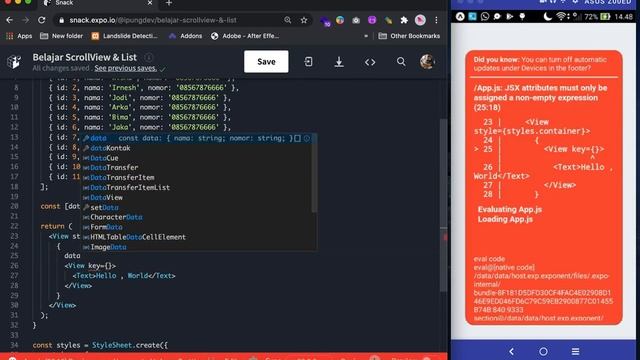Select the DataTransfer autocomplete suggestion
The image size is (640, 360).
pyautogui.click(x=198, y=168)
